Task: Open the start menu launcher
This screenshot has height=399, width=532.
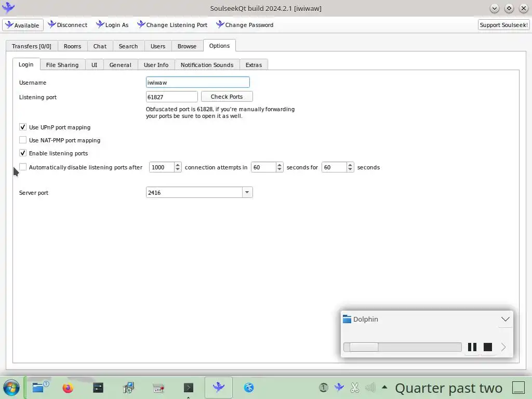Action: tap(11, 388)
